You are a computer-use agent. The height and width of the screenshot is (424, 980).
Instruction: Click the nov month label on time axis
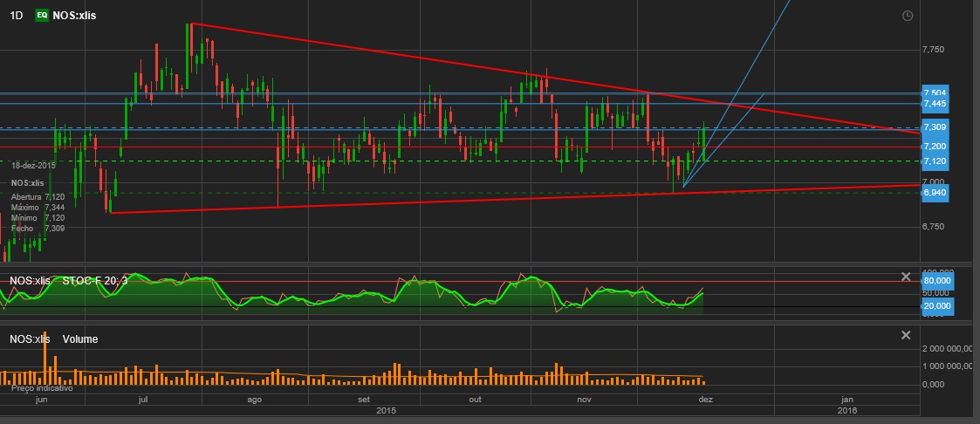[x=584, y=400]
